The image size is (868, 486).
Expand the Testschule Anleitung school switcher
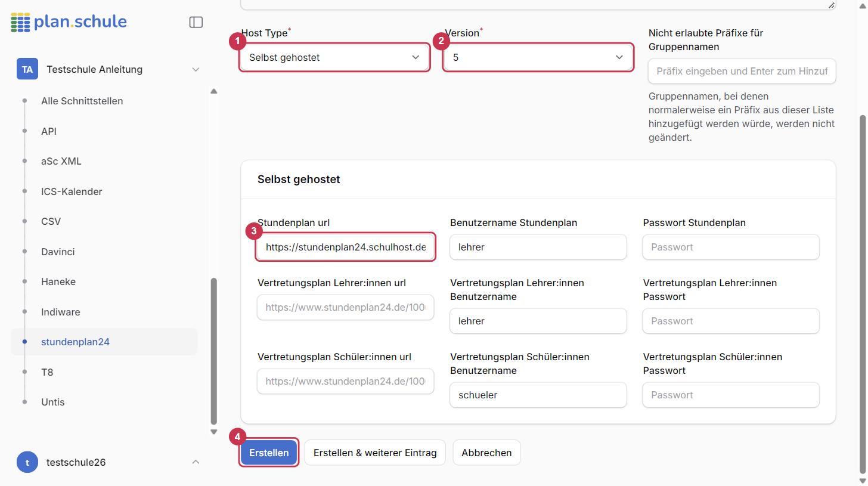click(196, 69)
